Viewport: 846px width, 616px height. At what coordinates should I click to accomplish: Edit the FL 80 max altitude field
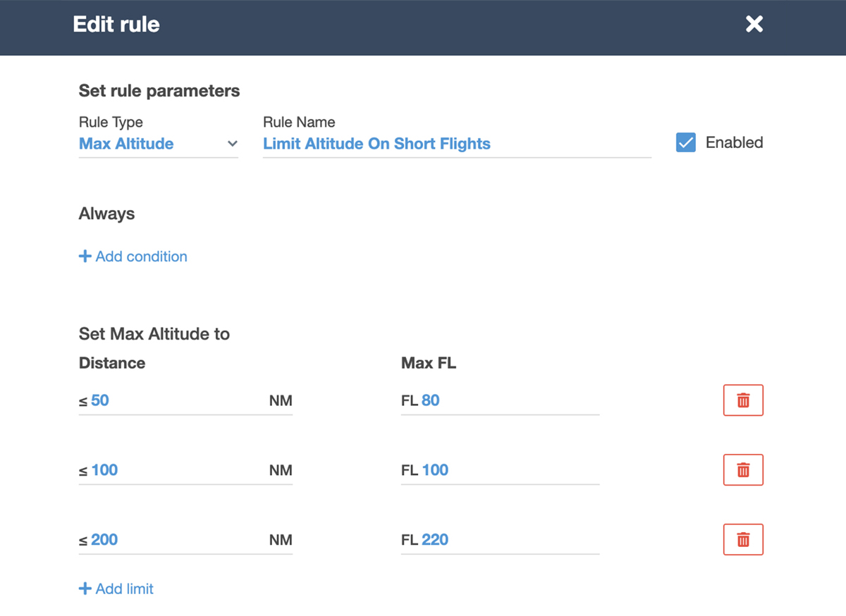pyautogui.click(x=508, y=400)
